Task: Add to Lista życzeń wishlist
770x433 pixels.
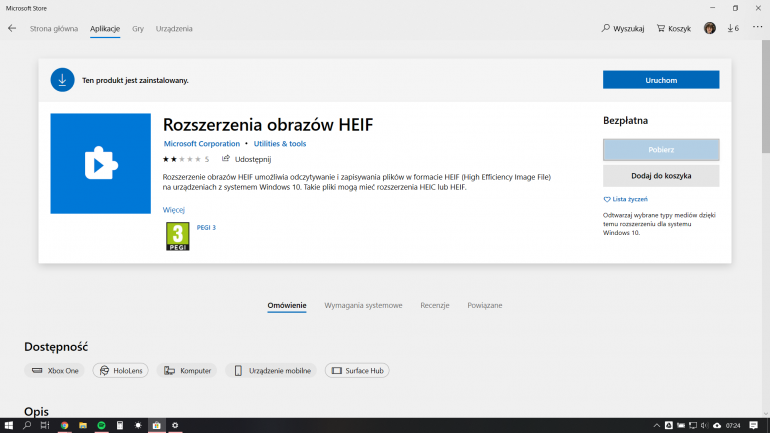Action: click(x=625, y=199)
